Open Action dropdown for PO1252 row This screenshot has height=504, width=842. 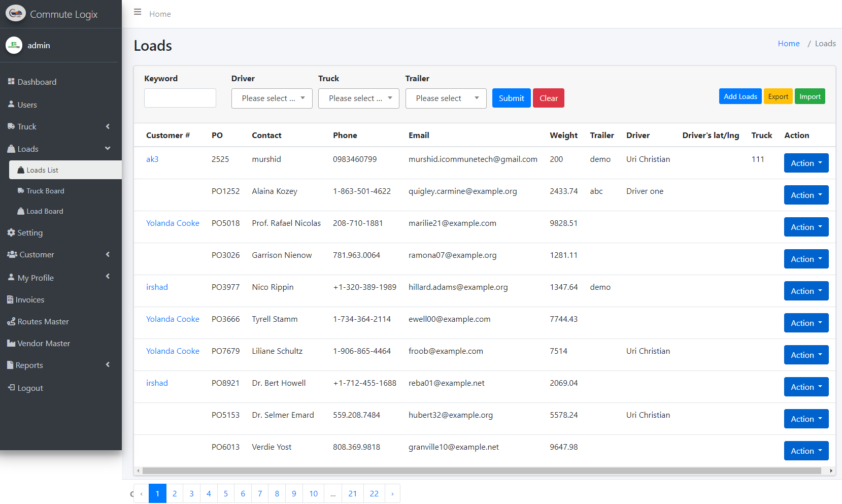(805, 195)
